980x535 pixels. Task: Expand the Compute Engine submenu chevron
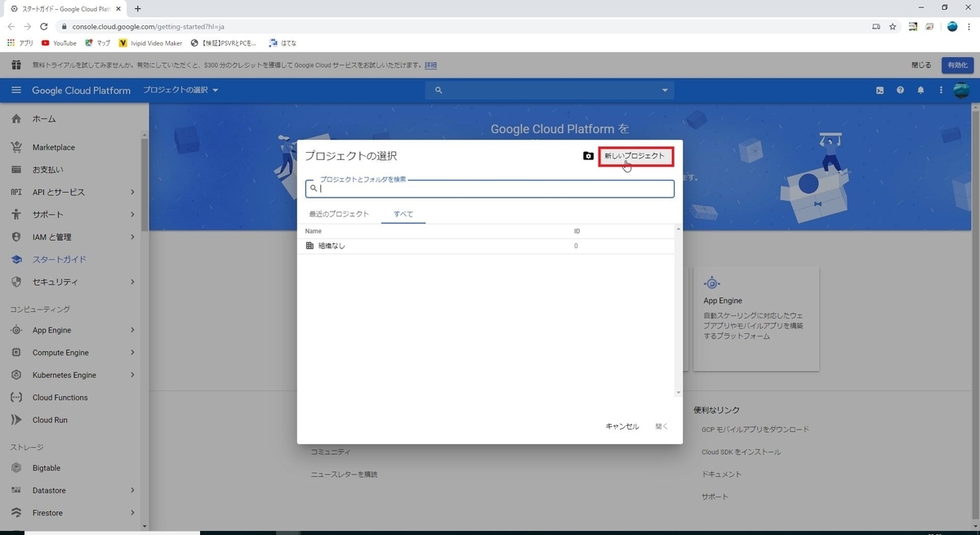[132, 353]
